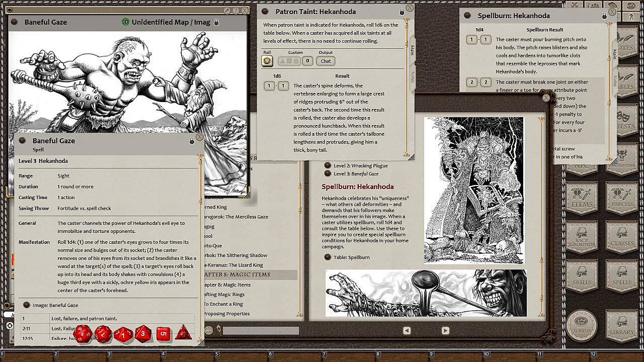Toggle the lock on the Baneful Gaze spell sheet
Viewport: 644px width, 362px height.
(x=192, y=141)
